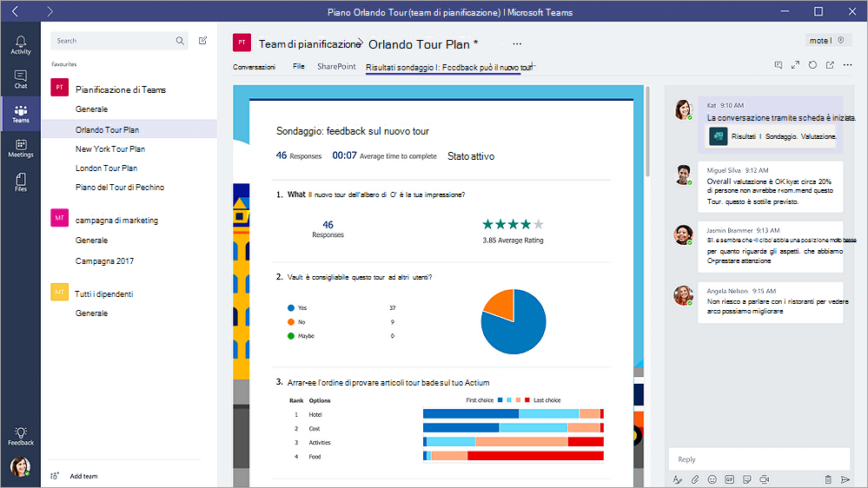Click the search magnifier icon
Screen dimensions: 868x488
(x=180, y=41)
